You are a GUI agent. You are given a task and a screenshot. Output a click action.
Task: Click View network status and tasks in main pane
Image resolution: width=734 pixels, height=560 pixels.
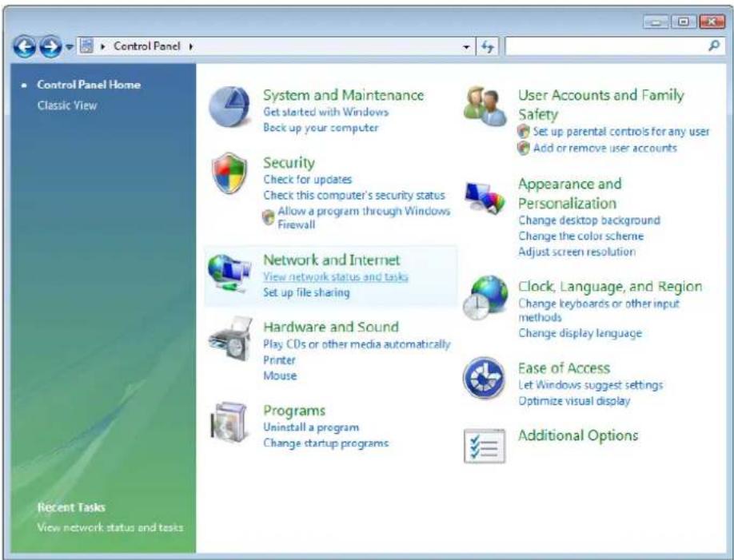336,276
